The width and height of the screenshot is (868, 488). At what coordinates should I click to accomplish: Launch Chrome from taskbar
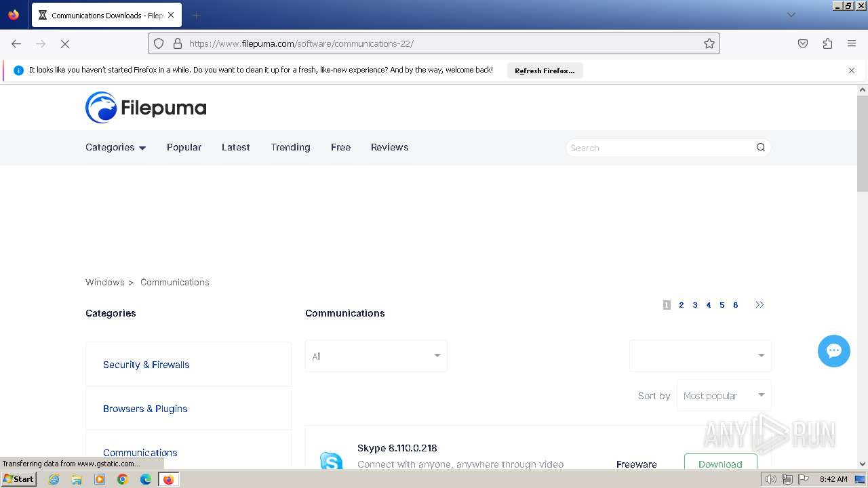click(123, 479)
